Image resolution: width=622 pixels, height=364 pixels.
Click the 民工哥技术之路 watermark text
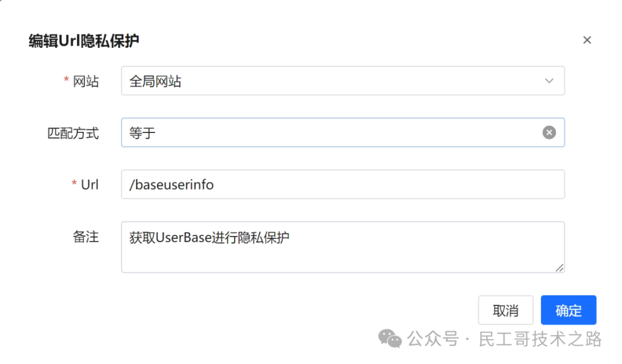coord(540,339)
